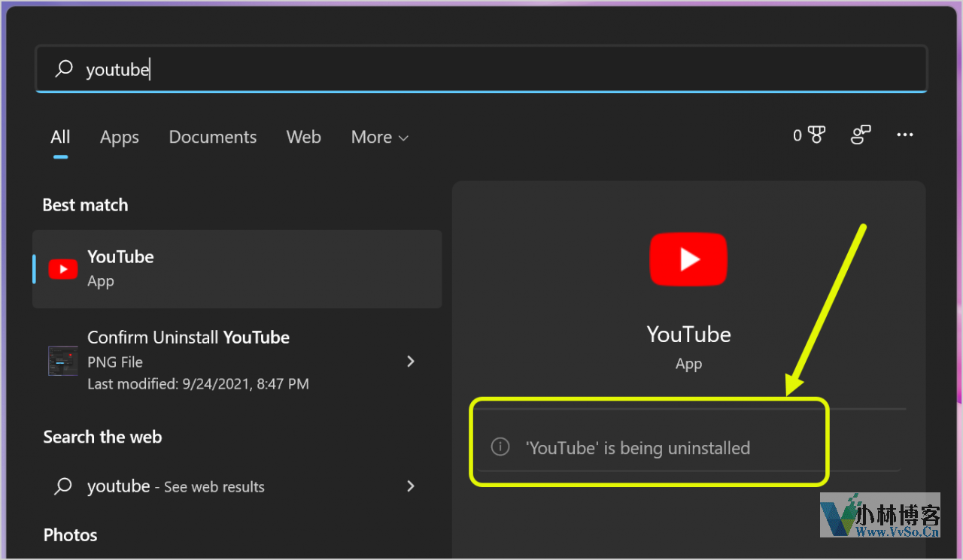
Task: Click the magnifier icon in search box
Action: (x=64, y=69)
